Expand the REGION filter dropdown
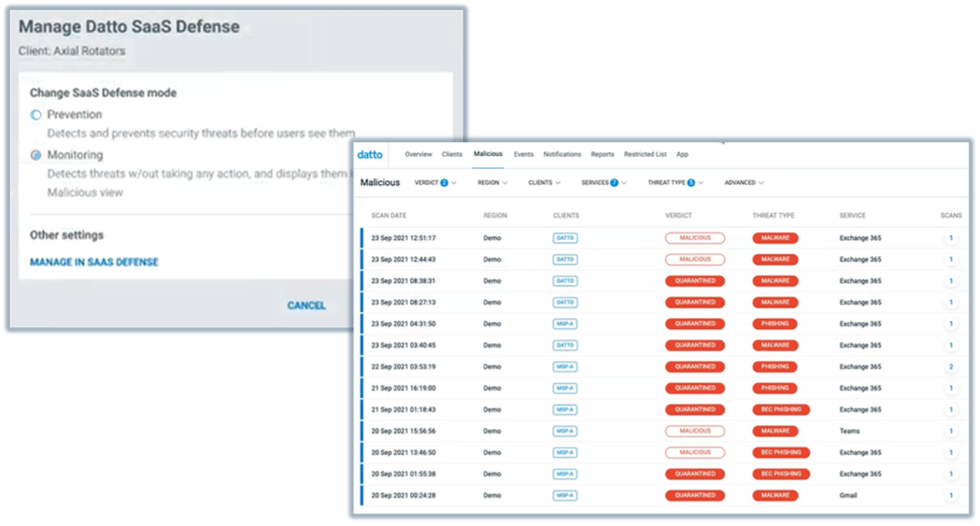980x526 pixels. pyautogui.click(x=492, y=182)
